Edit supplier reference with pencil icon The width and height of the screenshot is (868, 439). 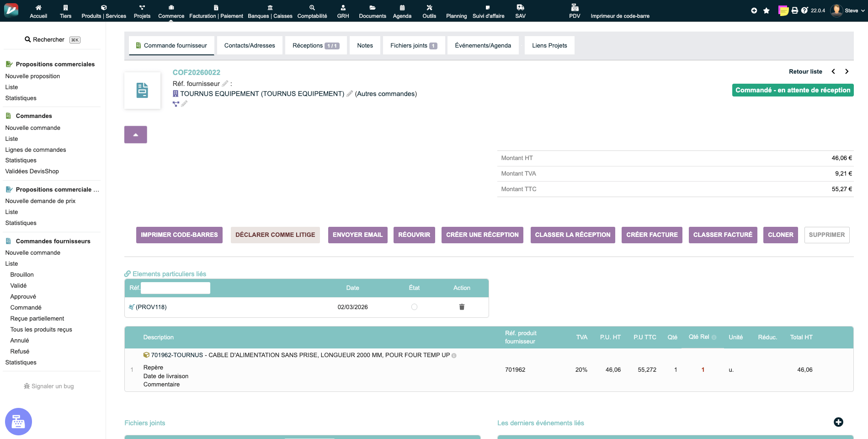pyautogui.click(x=225, y=84)
